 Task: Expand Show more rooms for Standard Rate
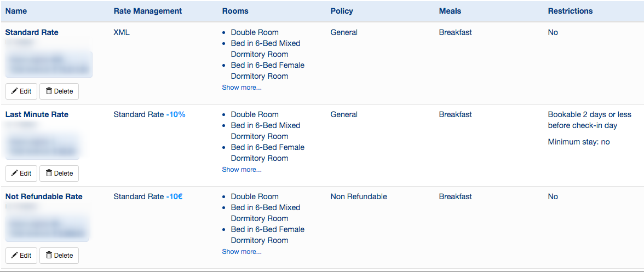coord(242,88)
